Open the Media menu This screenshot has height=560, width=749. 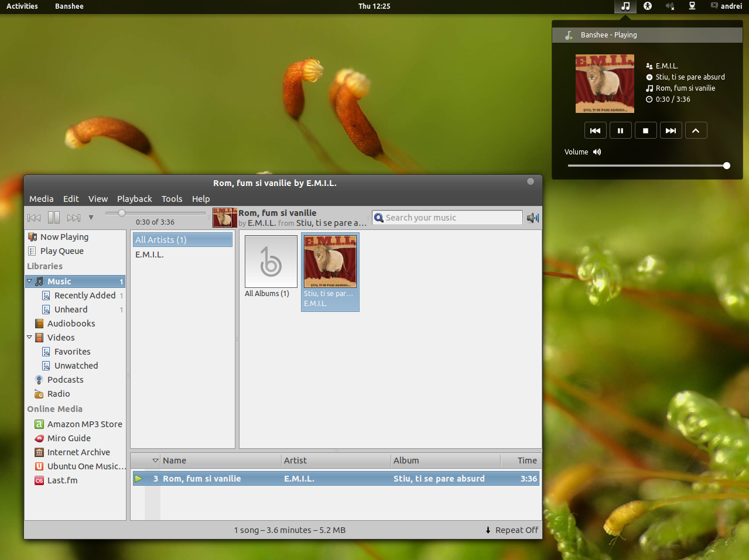tap(42, 199)
